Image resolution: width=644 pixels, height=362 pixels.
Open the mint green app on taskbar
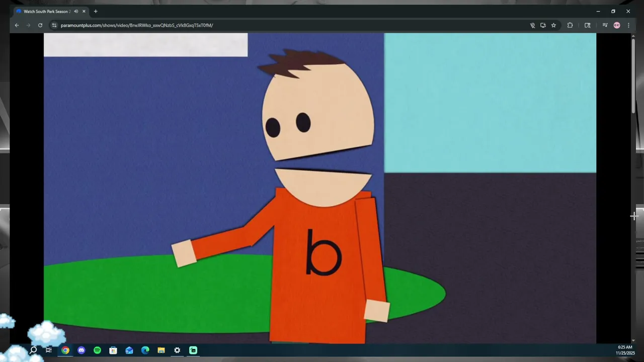(193, 350)
